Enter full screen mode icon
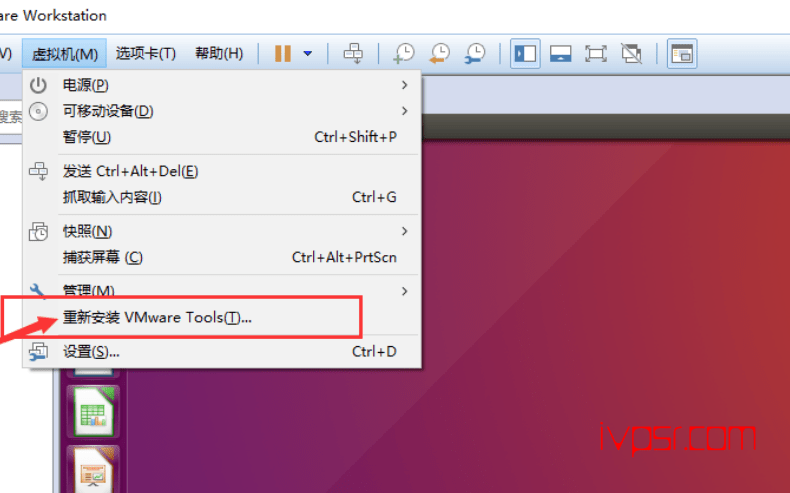This screenshot has height=493, width=790. [x=596, y=53]
